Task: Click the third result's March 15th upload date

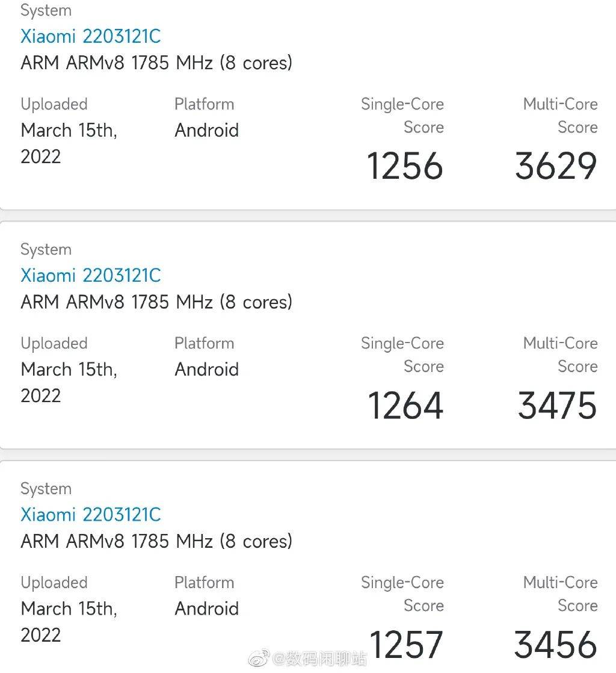Action: point(69,621)
